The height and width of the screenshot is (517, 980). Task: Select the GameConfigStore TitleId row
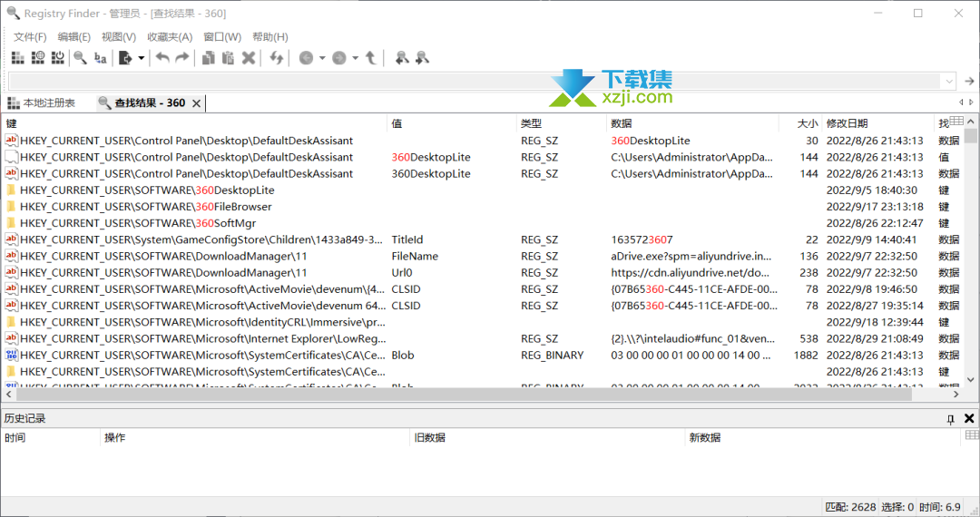tap(481, 239)
